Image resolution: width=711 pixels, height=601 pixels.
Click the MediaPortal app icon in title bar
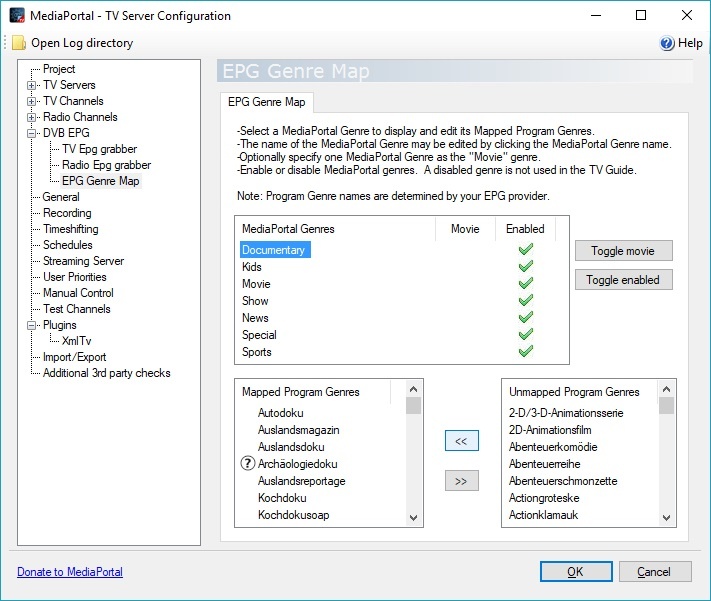pyautogui.click(x=17, y=15)
